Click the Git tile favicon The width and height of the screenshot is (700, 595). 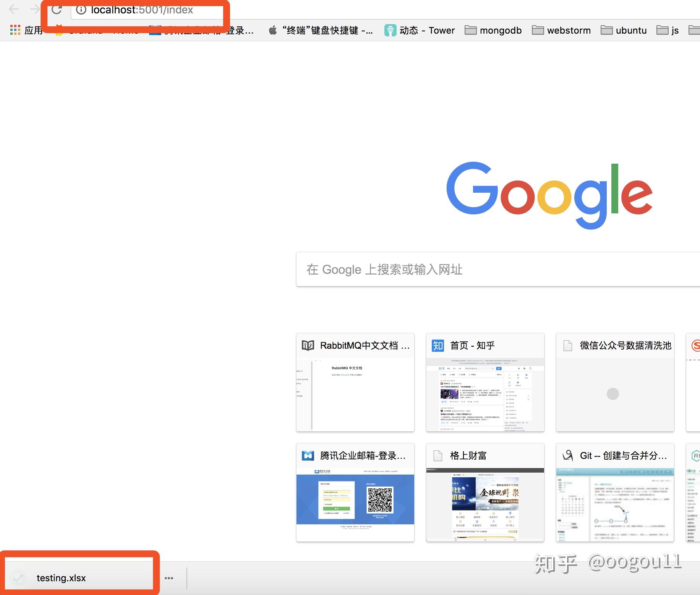coord(568,455)
